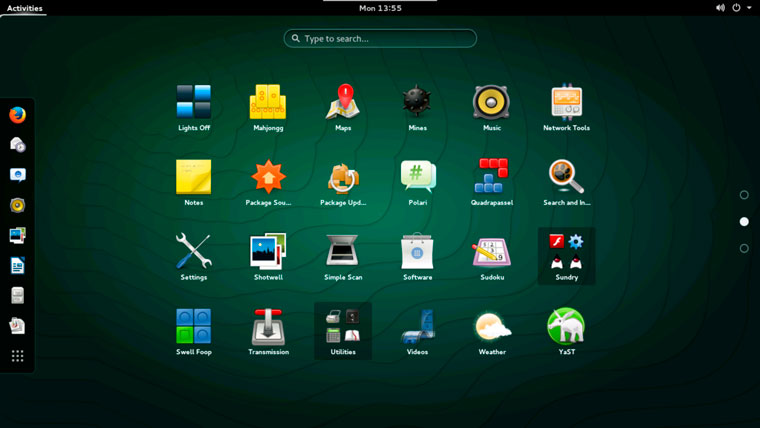760x428 pixels.
Task: Open the clock calendar showing Mon 13:55
Action: pyautogui.click(x=380, y=8)
